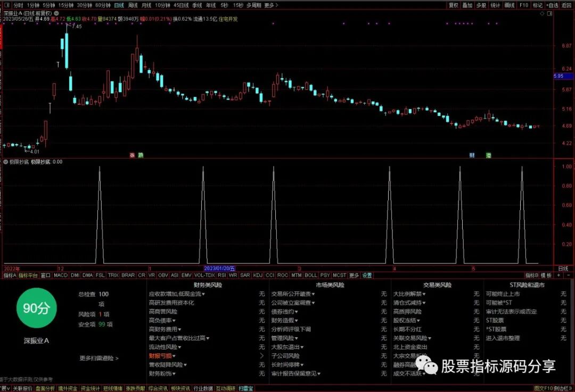575x392 pixels.
Task: Add stock via +自选
Action: (x=552, y=5)
